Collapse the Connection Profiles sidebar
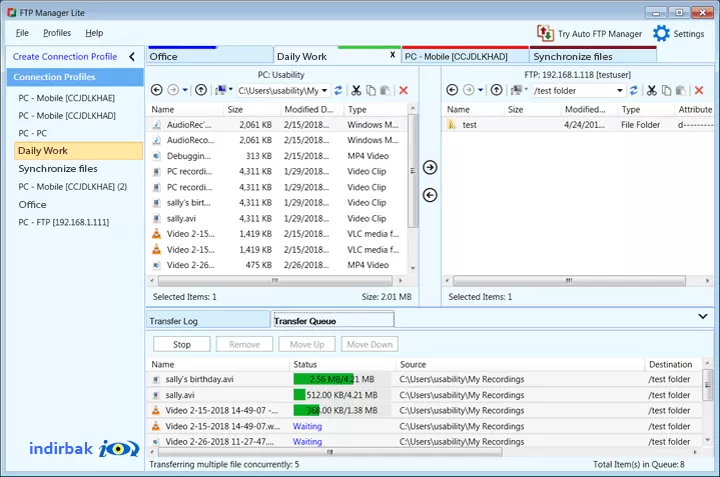720x477 pixels. tap(132, 56)
